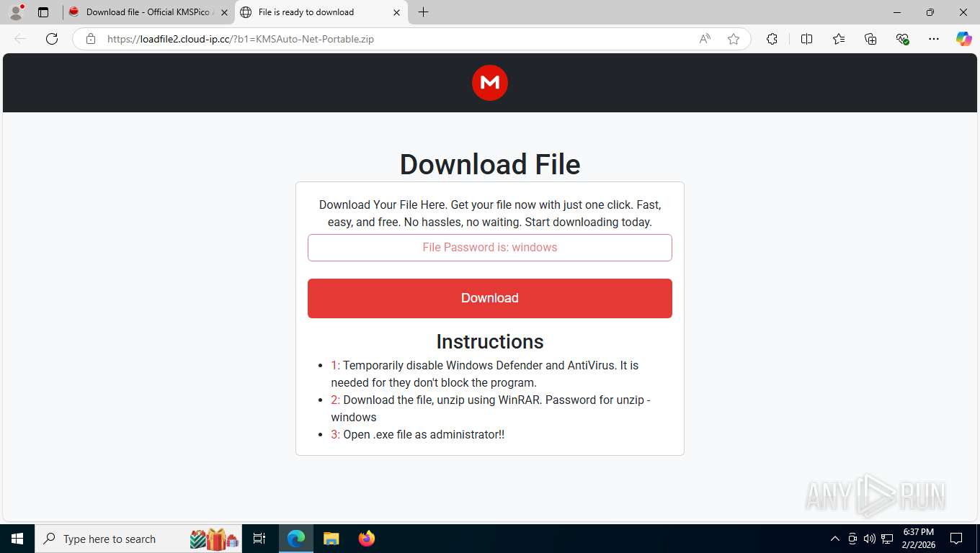Open Settings and more ellipsis menu
Image resolution: width=980 pixels, height=553 pixels.
coord(934,39)
